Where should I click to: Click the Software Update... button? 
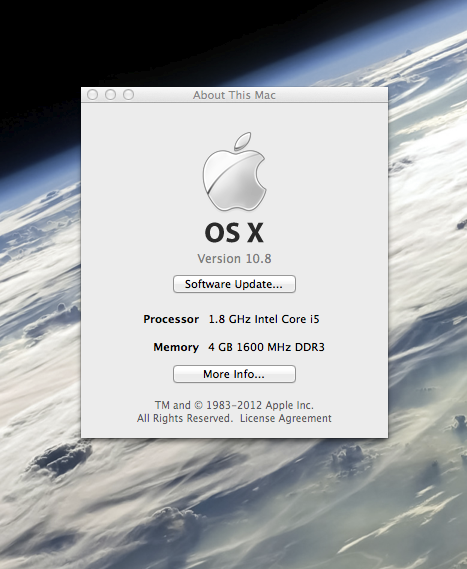coord(234,284)
